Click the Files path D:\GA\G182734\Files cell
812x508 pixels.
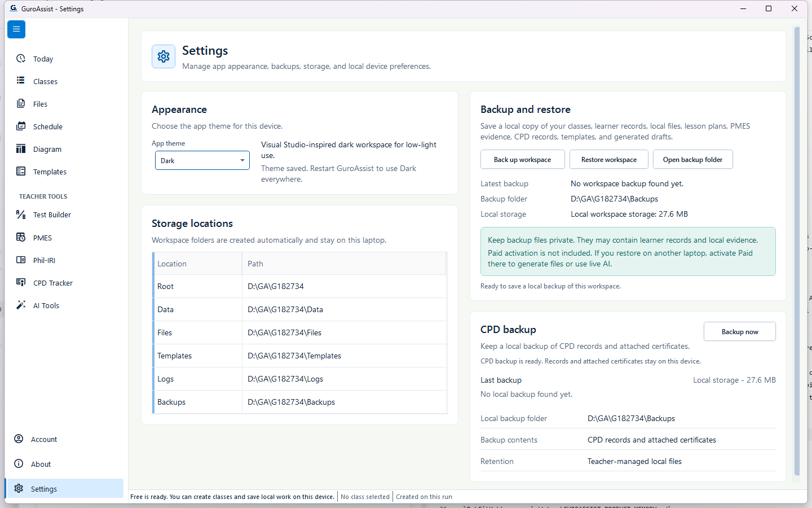point(344,332)
